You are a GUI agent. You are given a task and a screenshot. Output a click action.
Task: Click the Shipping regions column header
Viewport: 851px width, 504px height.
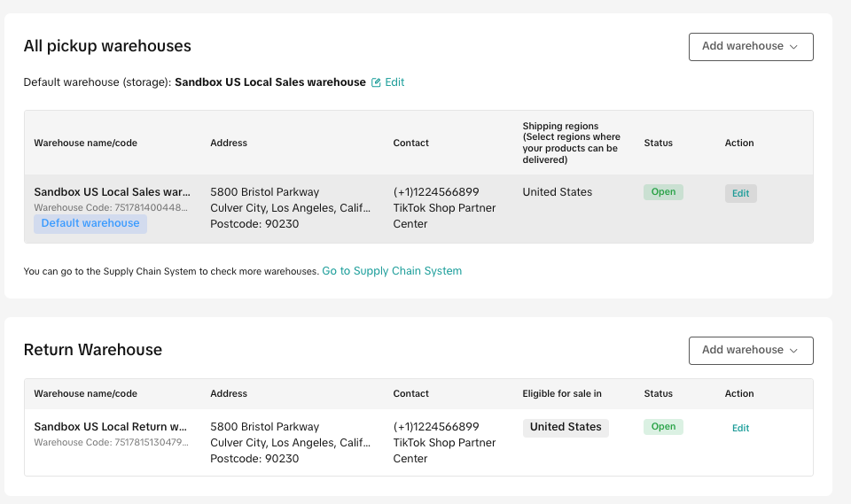pos(571,143)
